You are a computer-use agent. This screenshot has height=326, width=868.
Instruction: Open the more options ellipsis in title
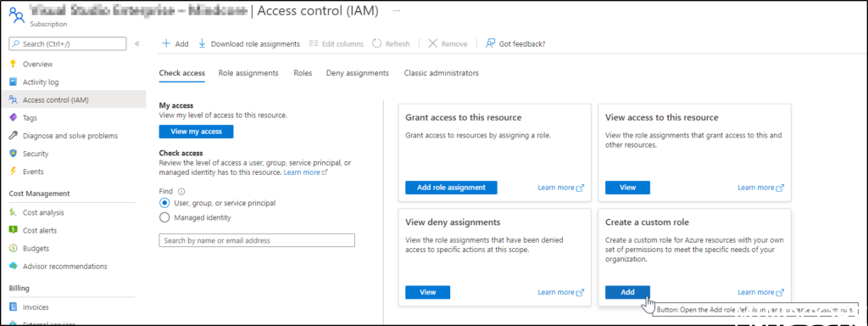coord(397,10)
